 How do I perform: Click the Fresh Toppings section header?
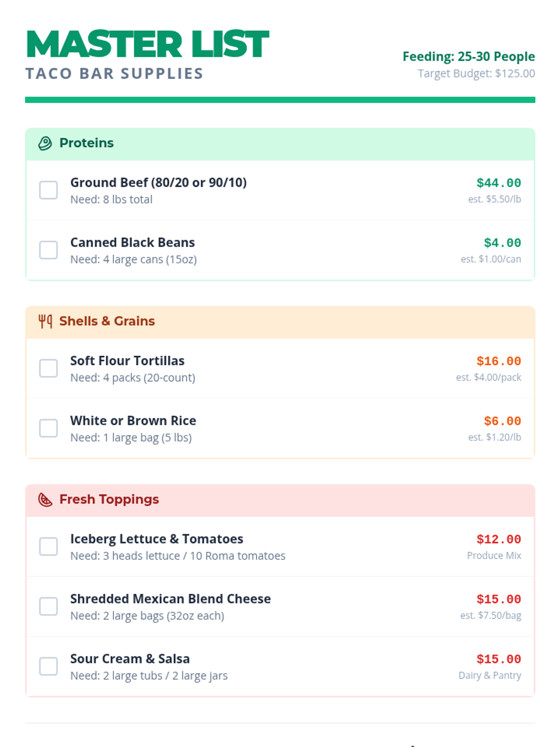pyautogui.click(x=109, y=500)
